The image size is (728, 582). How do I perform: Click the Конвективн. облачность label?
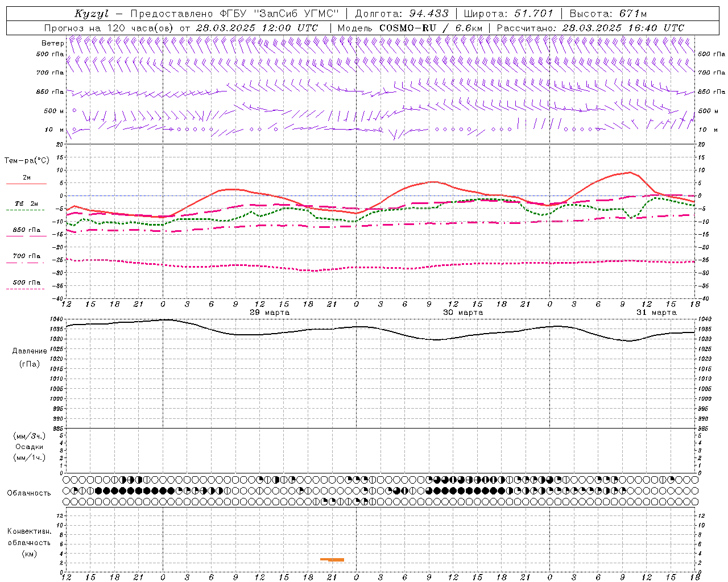(x=29, y=537)
